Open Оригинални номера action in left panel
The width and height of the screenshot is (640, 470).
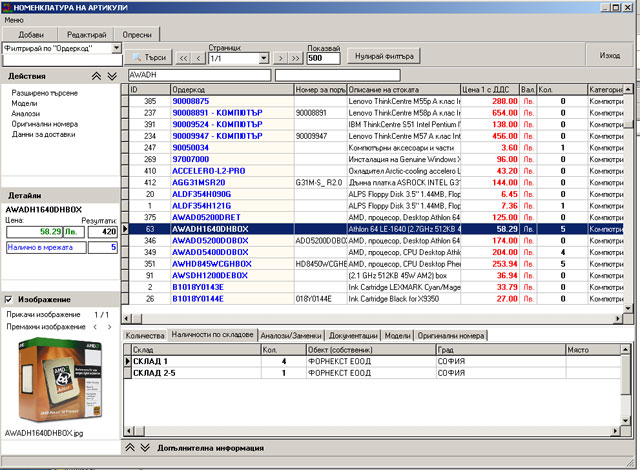coord(44,124)
